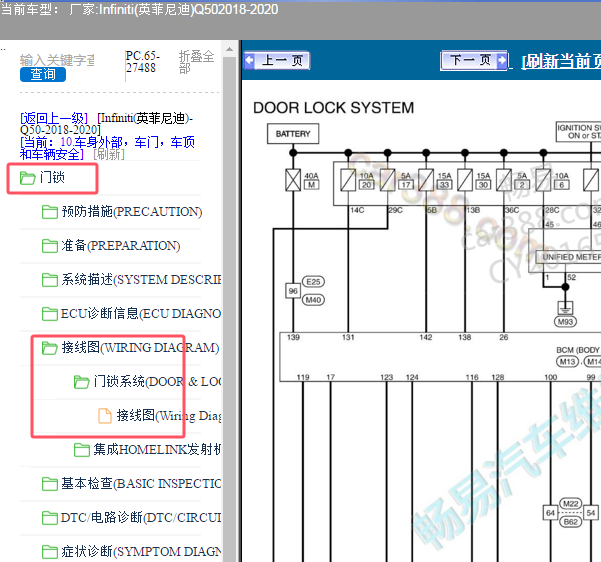
Task: Click 折叠全部 to collapse all
Action: pyautogui.click(x=196, y=62)
